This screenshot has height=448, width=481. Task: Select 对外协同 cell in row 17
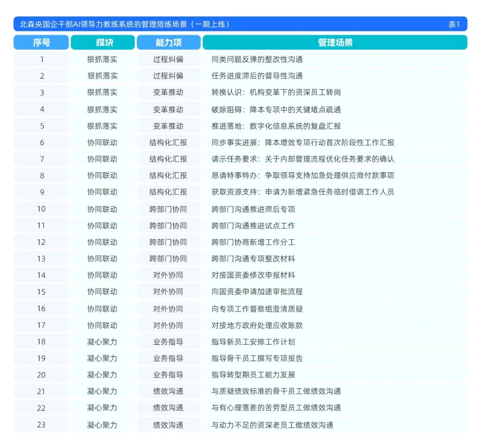(x=168, y=325)
